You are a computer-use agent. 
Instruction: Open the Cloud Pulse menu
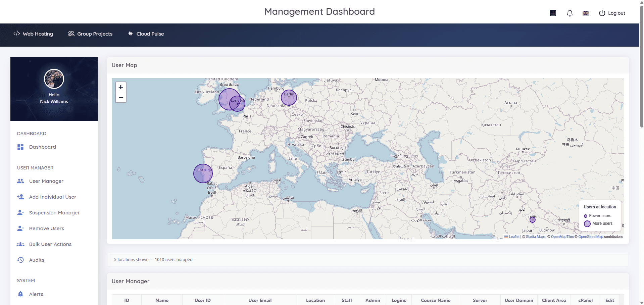tap(146, 34)
